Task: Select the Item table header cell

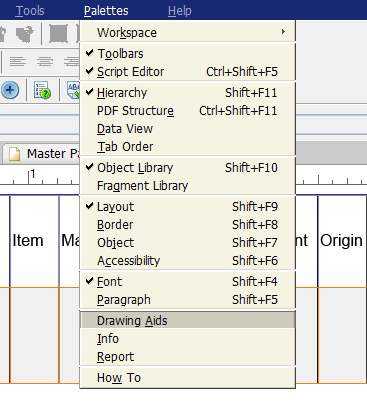Action: pyautogui.click(x=34, y=241)
